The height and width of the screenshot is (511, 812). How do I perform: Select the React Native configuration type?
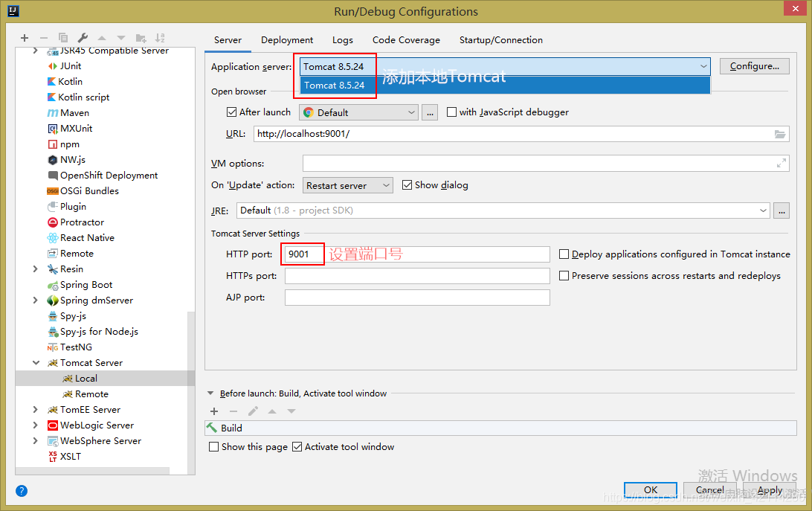81,237
